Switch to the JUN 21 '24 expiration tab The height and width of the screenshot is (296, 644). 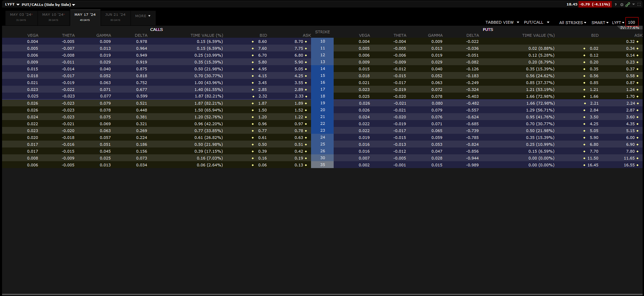click(115, 17)
